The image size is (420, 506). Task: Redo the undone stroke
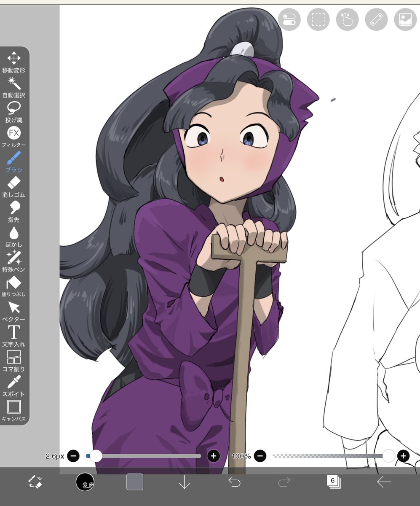(284, 482)
